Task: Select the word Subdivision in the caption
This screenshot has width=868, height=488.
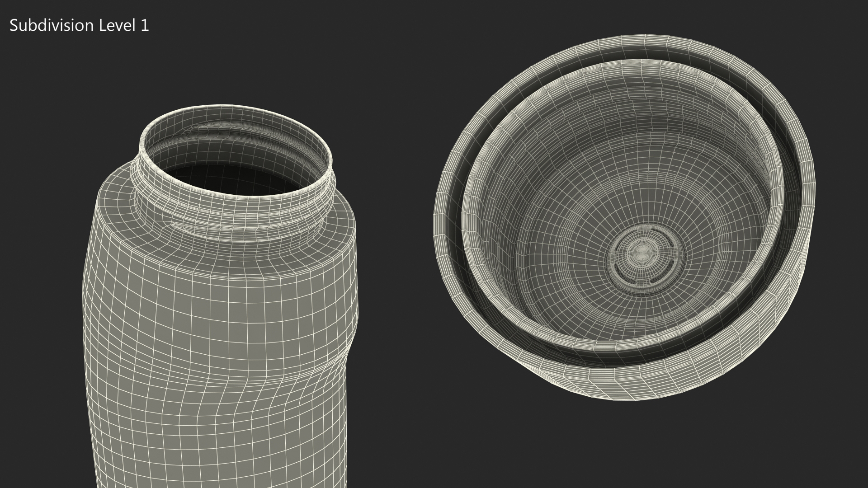Action: 51,26
